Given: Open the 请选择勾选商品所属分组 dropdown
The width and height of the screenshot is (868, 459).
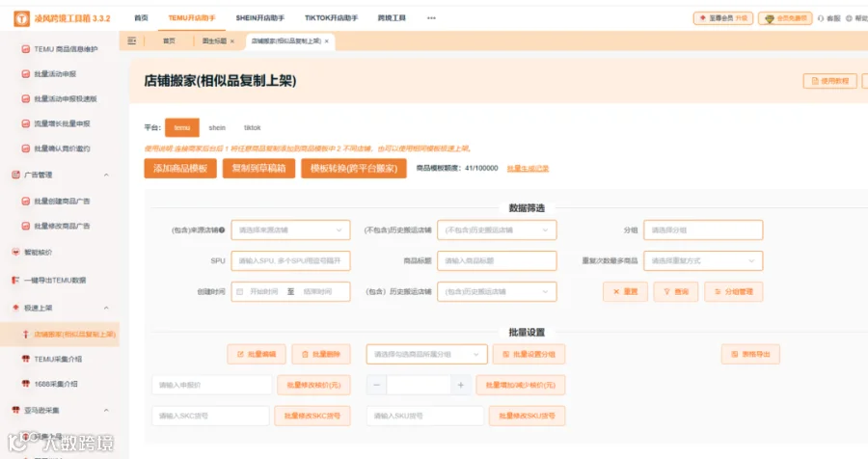Looking at the screenshot, I should (427, 354).
